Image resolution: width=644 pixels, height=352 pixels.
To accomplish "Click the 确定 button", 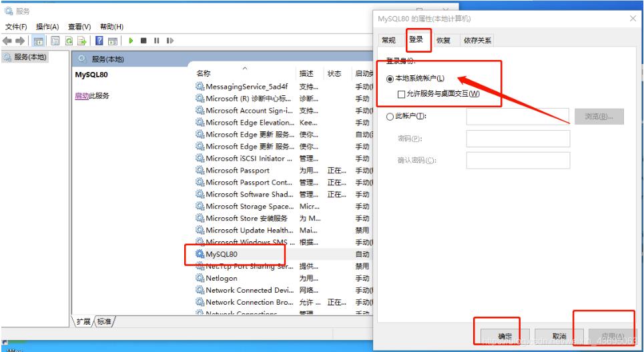I will (504, 337).
